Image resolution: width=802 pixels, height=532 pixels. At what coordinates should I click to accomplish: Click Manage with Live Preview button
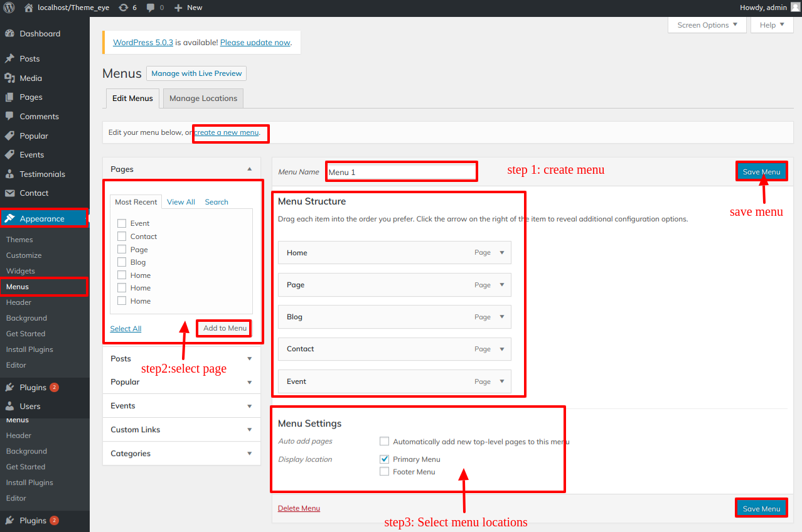pyautogui.click(x=196, y=73)
